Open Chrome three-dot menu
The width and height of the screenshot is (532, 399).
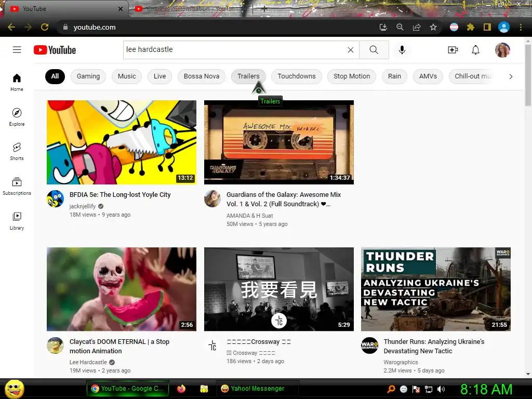tap(521, 27)
